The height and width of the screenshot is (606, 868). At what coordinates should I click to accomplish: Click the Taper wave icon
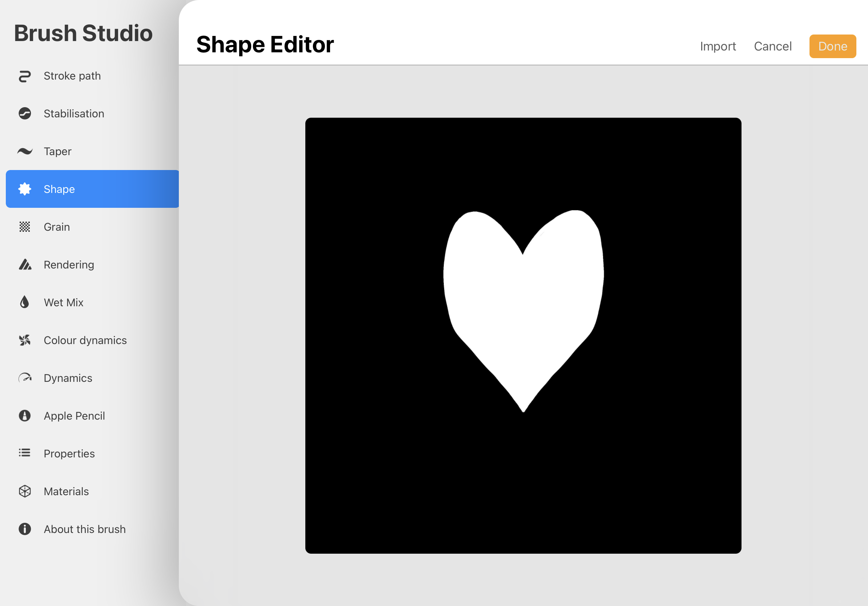click(24, 151)
